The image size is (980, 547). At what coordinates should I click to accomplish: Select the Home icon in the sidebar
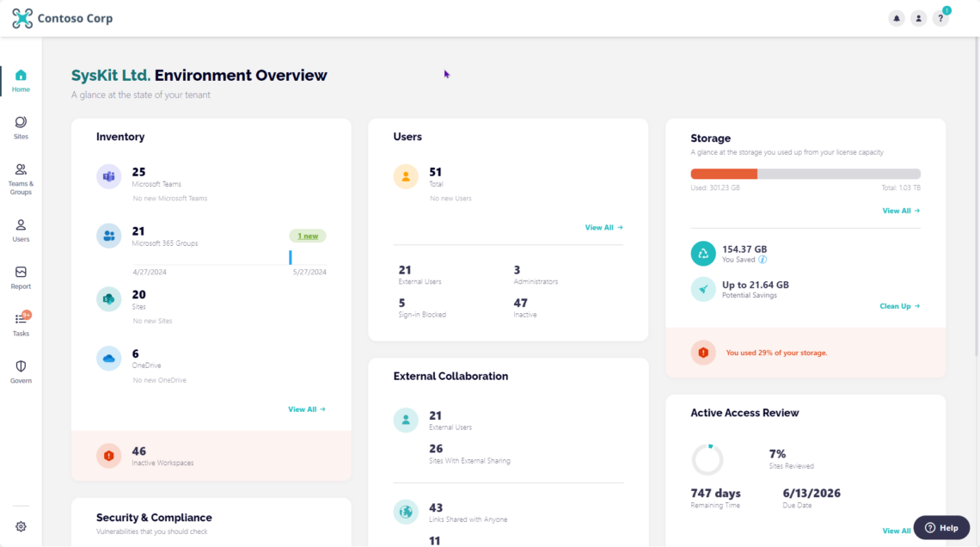pos(20,77)
